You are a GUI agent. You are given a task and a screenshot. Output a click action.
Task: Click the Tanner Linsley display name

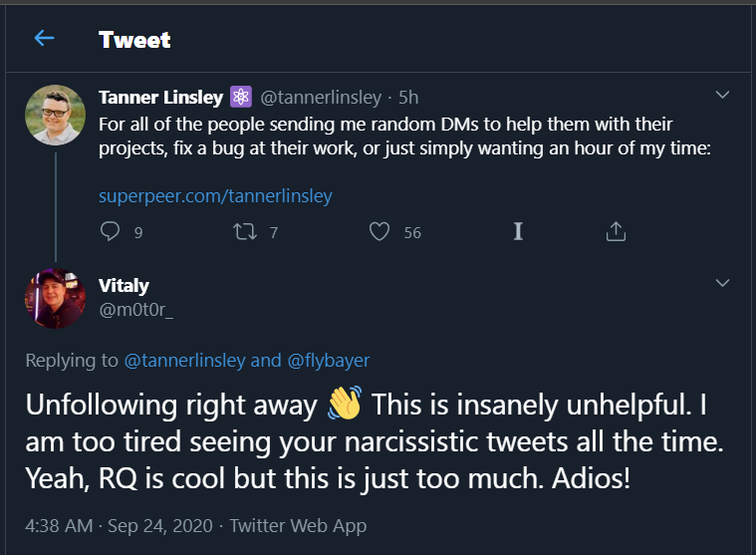click(160, 98)
